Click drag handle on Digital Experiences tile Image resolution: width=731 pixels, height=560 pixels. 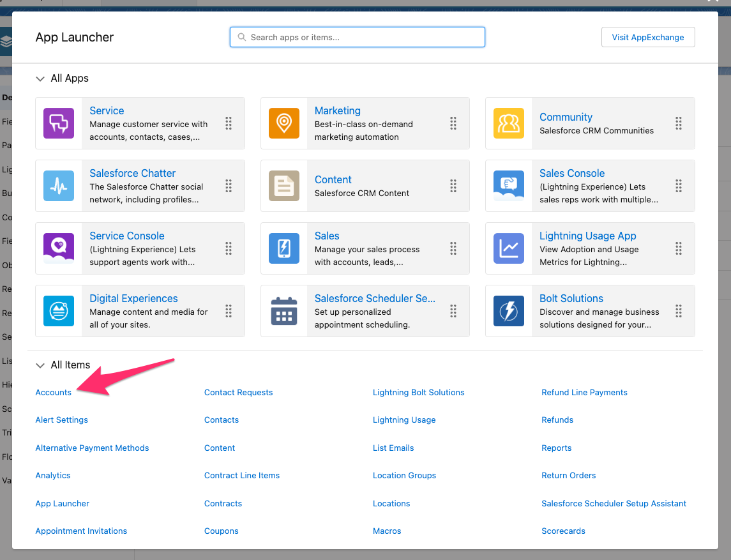coord(229,310)
